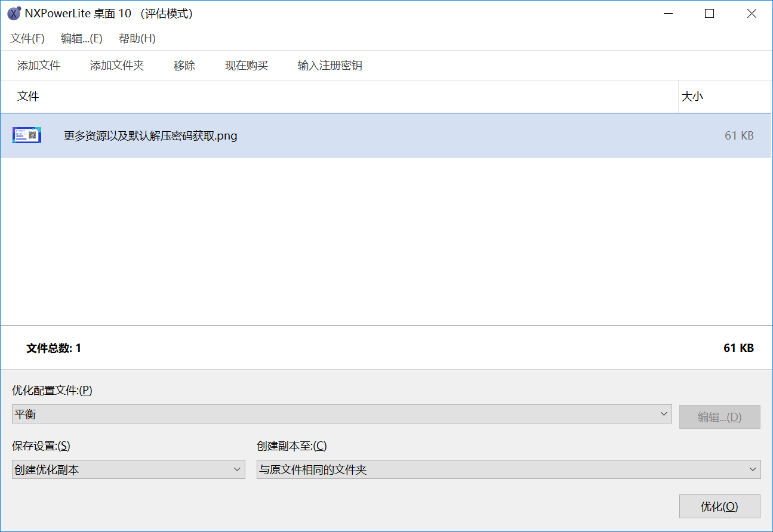Viewport: 773px width, 532px height.
Task: Click the bold 61 KB total size text
Action: tap(738, 348)
